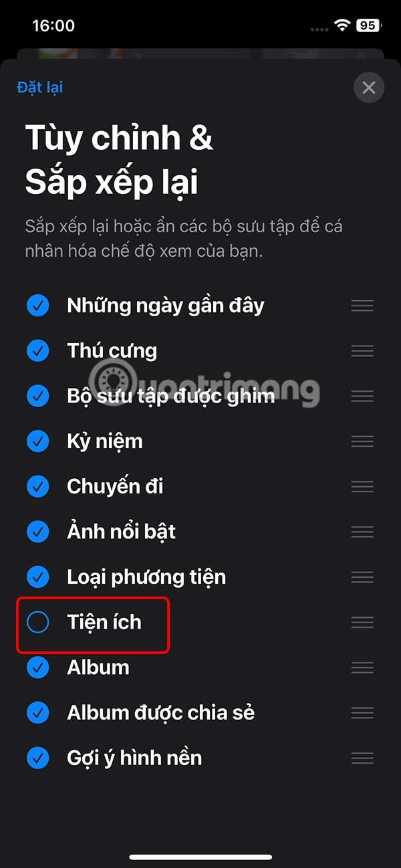Viewport: 401px width, 868px height.
Task: Tap the reorder handle for Gợi ý hình nền
Action: click(x=362, y=758)
